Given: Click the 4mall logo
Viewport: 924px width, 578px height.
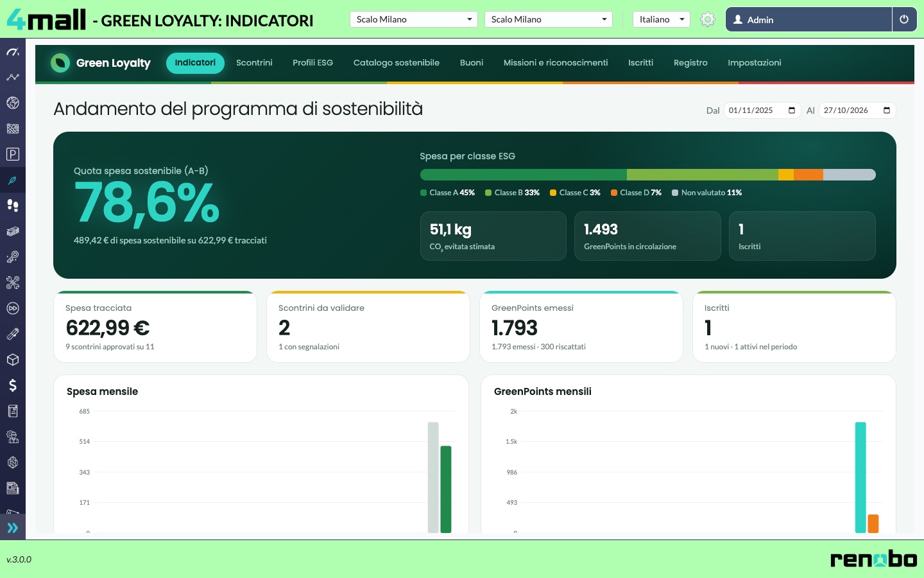Looking at the screenshot, I should coord(46,19).
